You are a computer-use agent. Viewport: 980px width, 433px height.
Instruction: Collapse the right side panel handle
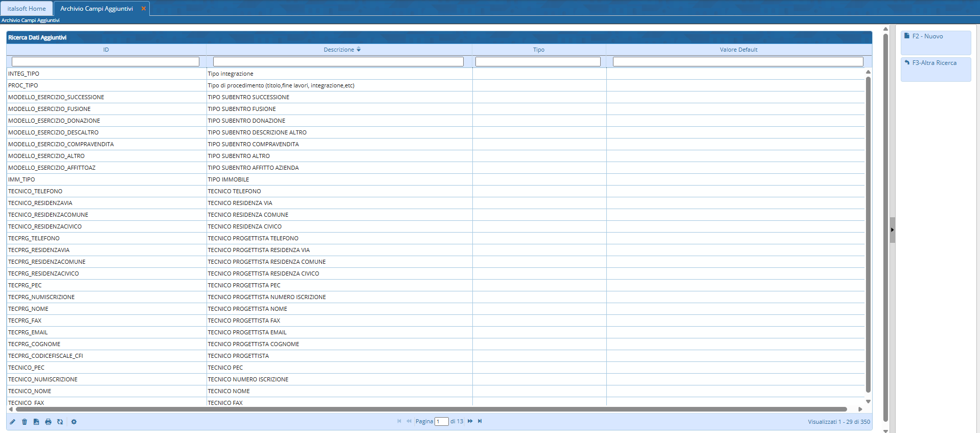click(892, 230)
